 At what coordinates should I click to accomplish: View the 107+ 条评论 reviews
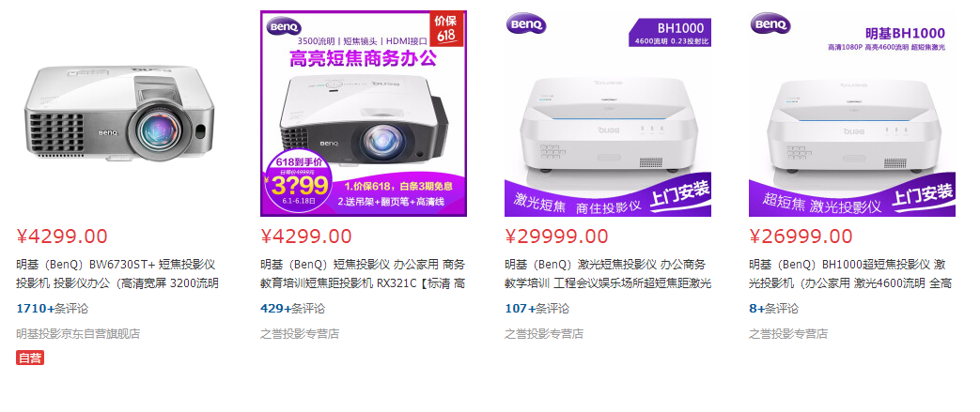537,309
